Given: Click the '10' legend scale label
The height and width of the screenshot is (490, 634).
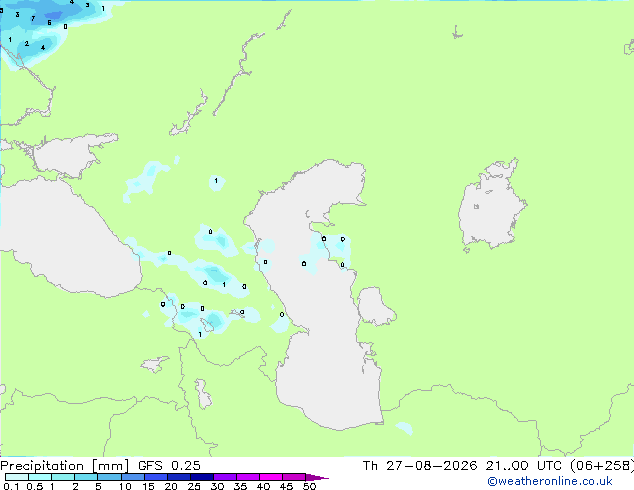Looking at the screenshot, I should [125, 486].
